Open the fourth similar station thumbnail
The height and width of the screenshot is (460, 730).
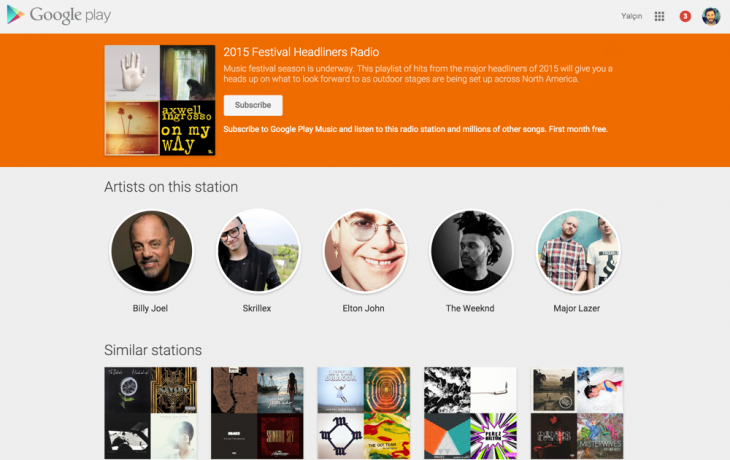[x=470, y=413]
